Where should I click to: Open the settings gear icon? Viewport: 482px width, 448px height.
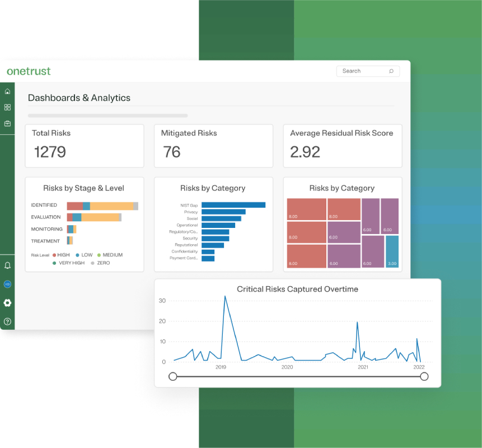pos(7,303)
